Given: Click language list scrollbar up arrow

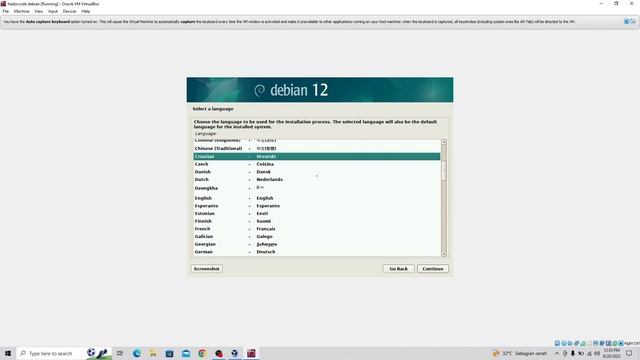Looking at the screenshot, I should pos(444,142).
